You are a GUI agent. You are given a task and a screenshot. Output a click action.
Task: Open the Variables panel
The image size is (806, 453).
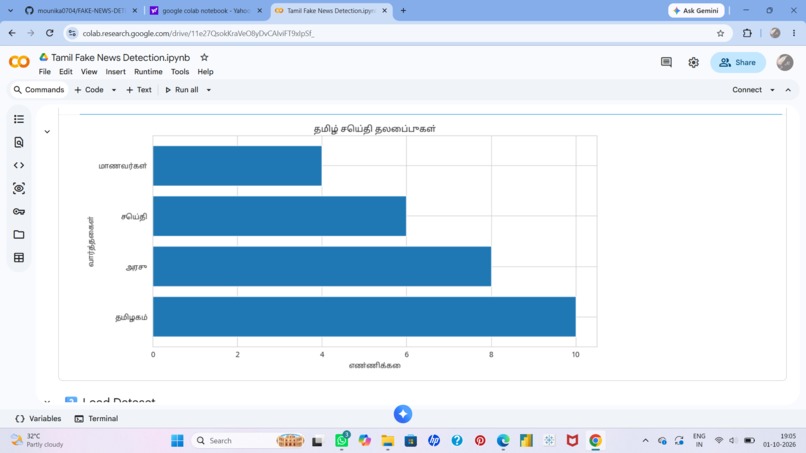tap(39, 419)
